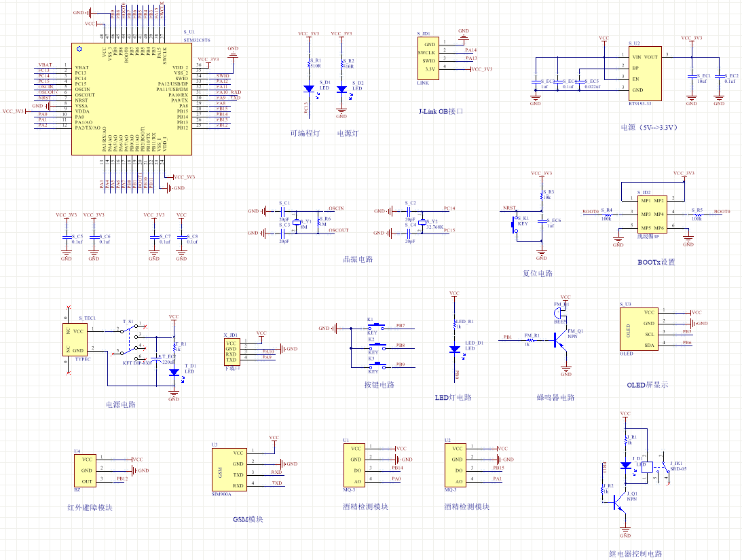Image resolution: width=742 pixels, height=560 pixels.
Task: Select the STM32C8T6 microcontroller chip body
Action: point(130,99)
